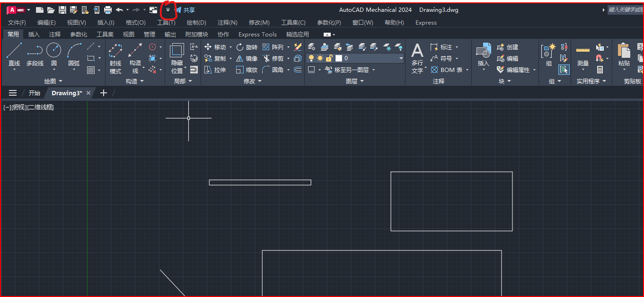Open the 文件(F) menu
This screenshot has height=297, width=644.
17,22
